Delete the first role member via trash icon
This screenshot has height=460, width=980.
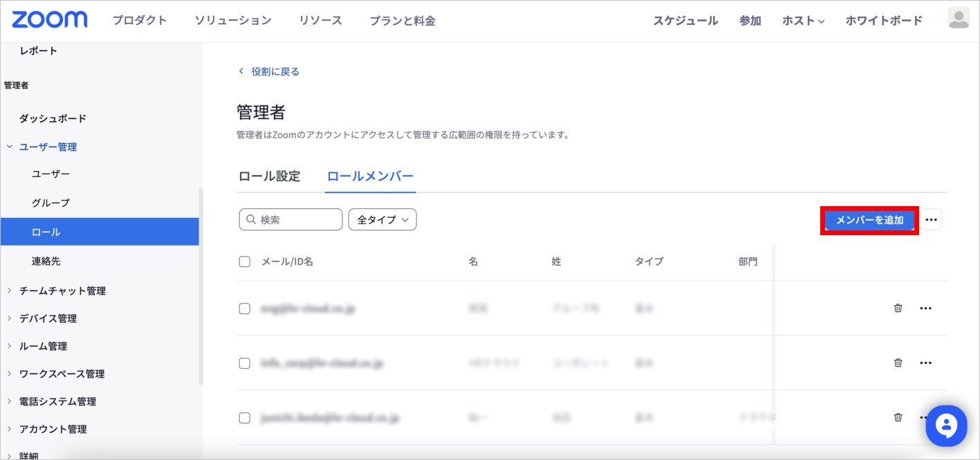point(898,308)
